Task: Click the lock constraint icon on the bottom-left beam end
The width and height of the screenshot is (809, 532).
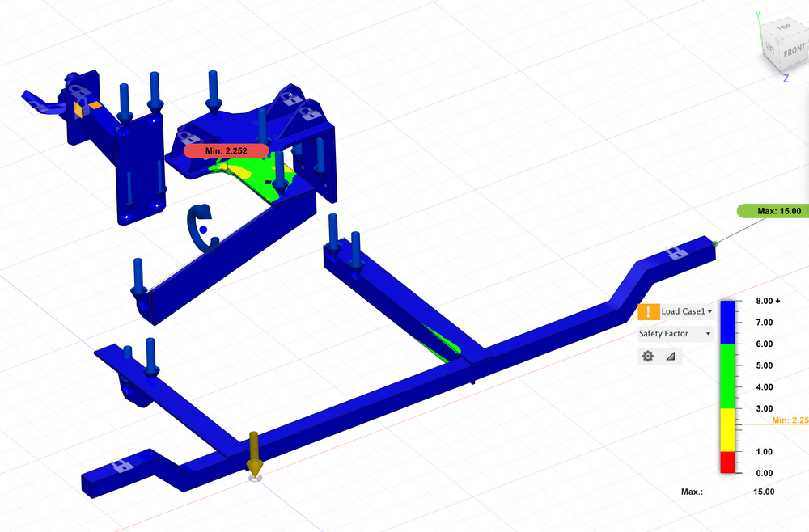Action: point(121,466)
